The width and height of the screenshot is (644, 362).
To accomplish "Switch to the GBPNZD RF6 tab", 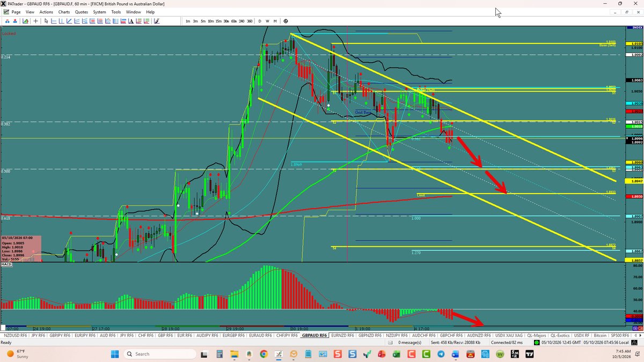I will coord(370,335).
